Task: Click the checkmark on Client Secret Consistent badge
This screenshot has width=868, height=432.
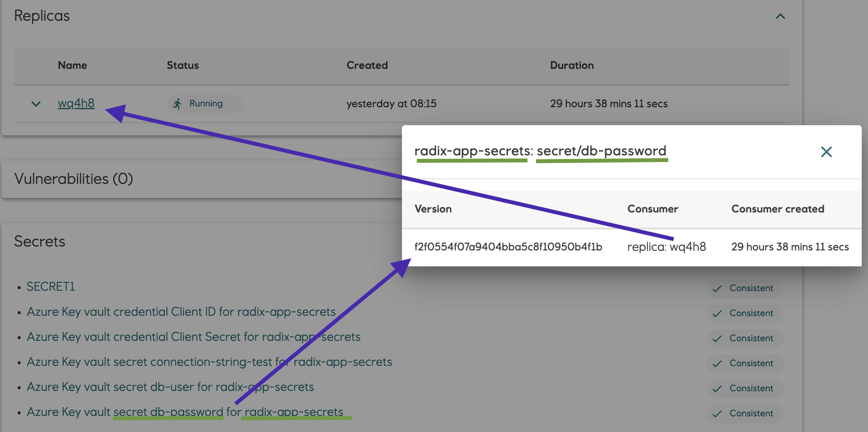Action: 718,338
